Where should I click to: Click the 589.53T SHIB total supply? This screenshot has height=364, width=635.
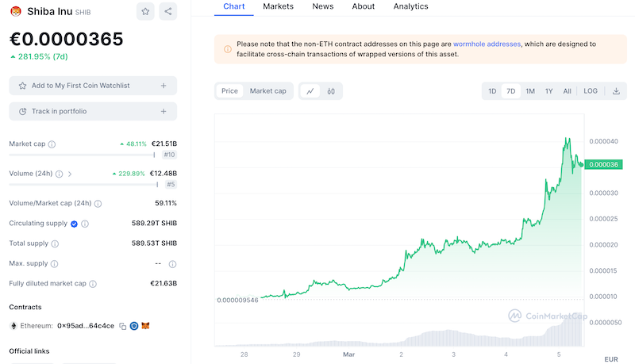pos(154,243)
